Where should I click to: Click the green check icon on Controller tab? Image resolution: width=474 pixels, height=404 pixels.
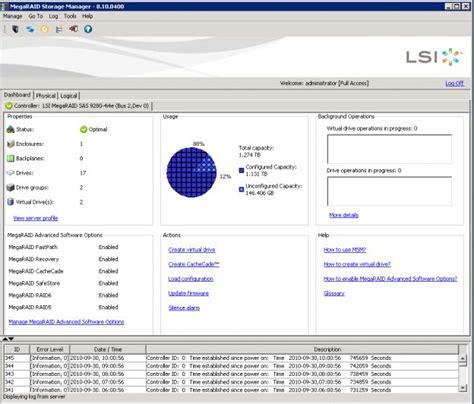click(9, 106)
